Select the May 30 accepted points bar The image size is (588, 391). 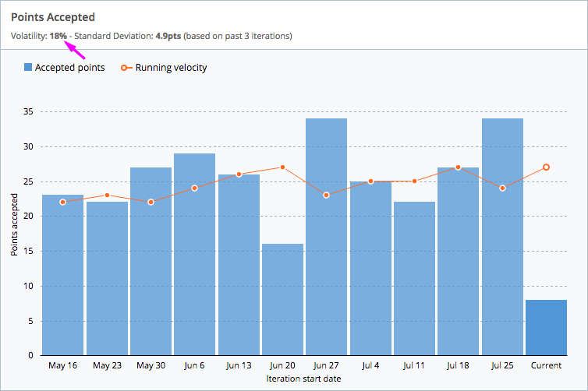[x=151, y=262]
